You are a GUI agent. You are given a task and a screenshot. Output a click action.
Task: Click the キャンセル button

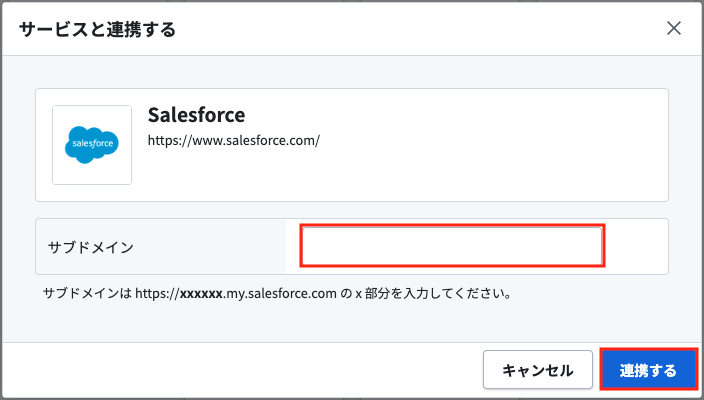[x=537, y=370]
